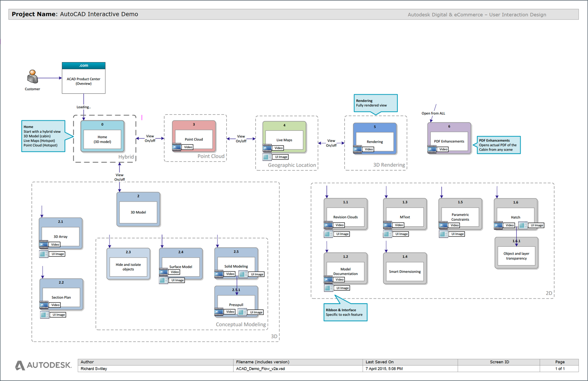Click the Geographic Location group label
588x381 pixels.
click(x=292, y=165)
